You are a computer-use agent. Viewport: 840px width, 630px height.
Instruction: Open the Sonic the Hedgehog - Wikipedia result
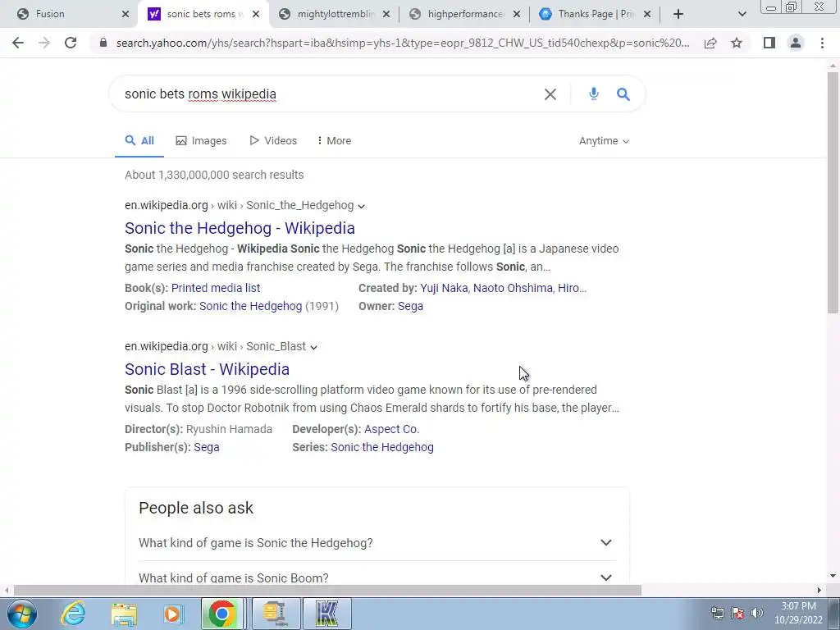240,228
